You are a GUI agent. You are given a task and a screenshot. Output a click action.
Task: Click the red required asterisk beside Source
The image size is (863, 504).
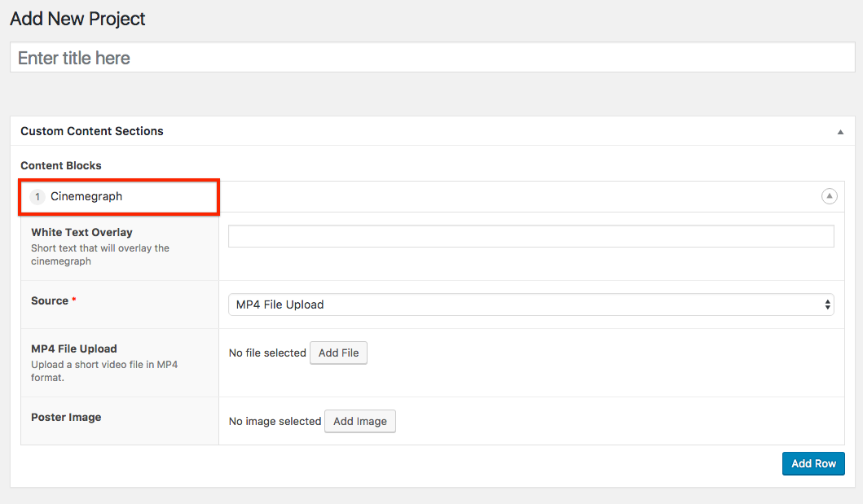[x=74, y=301]
